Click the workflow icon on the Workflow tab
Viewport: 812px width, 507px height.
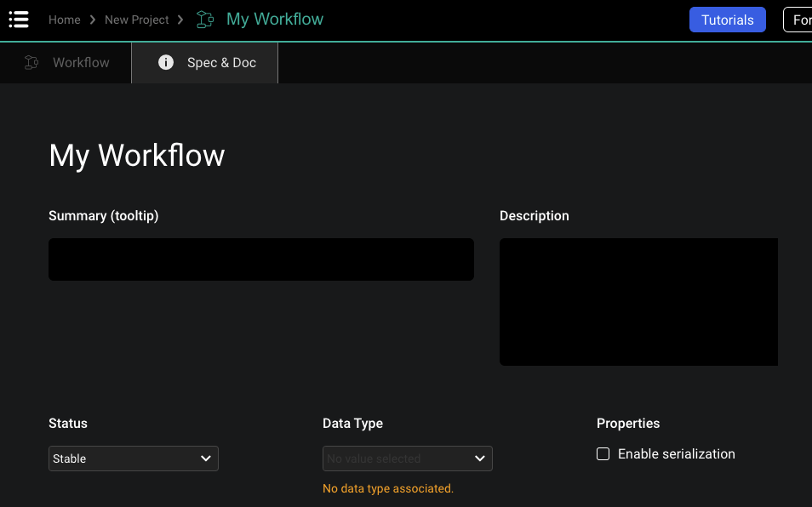31,62
